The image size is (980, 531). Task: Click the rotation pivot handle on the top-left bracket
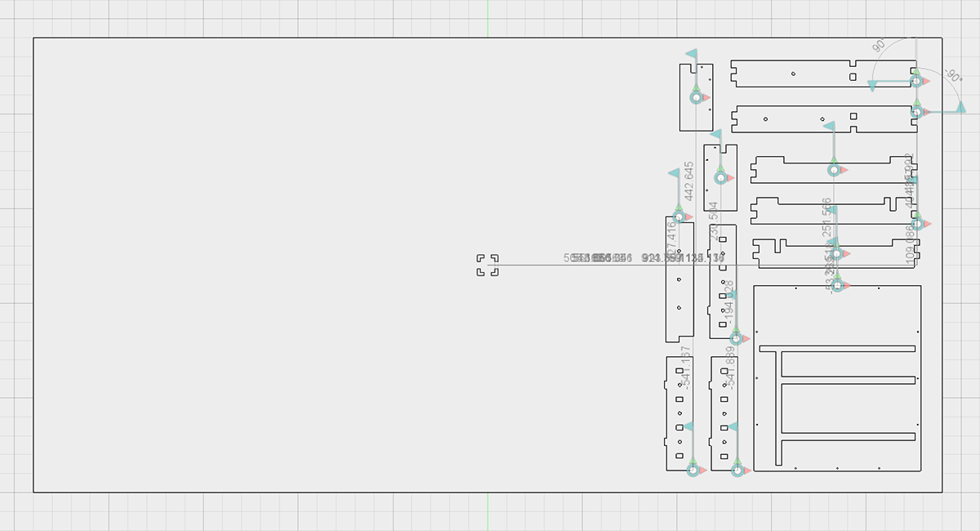click(x=695, y=98)
